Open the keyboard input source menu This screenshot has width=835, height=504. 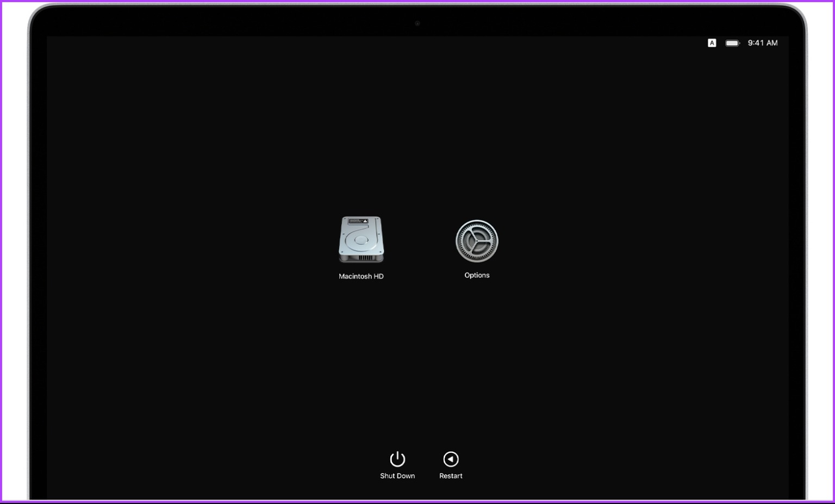pos(712,42)
